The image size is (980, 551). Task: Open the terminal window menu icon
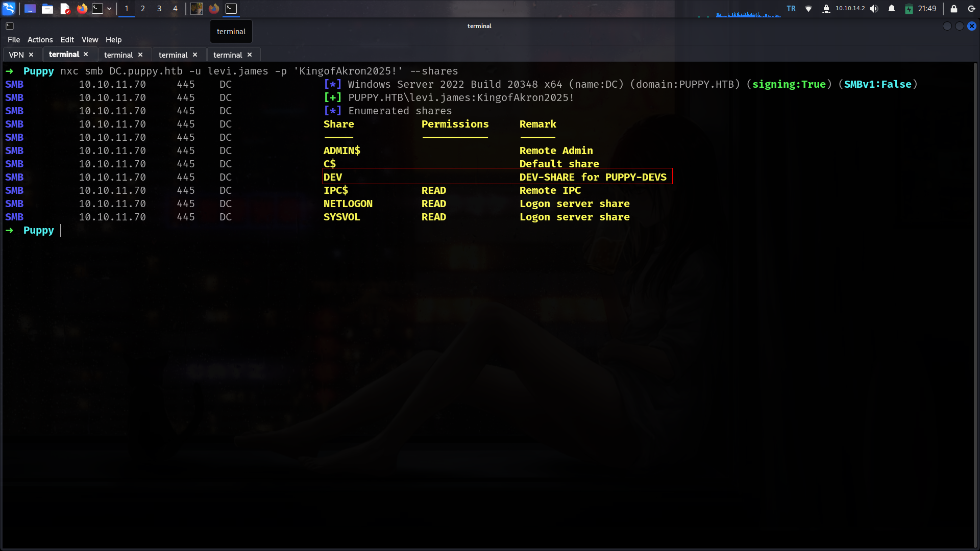click(10, 26)
